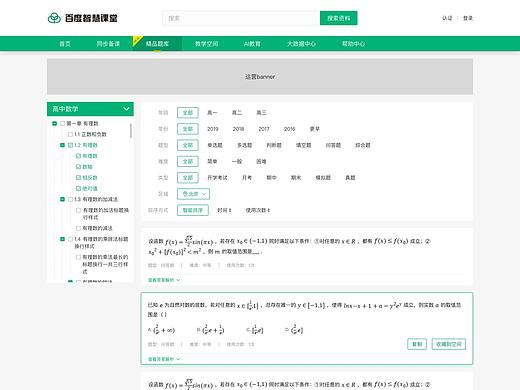Sort by 使用次数

point(258,210)
